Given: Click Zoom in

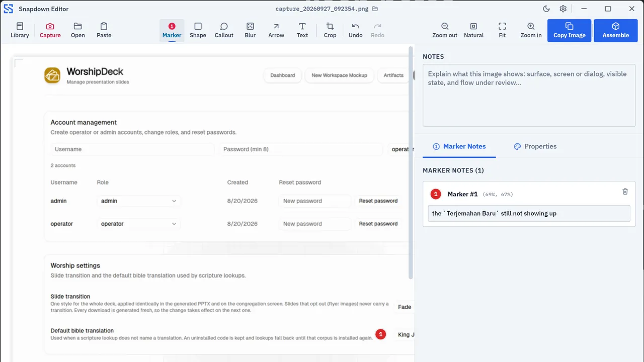Looking at the screenshot, I should point(531,30).
